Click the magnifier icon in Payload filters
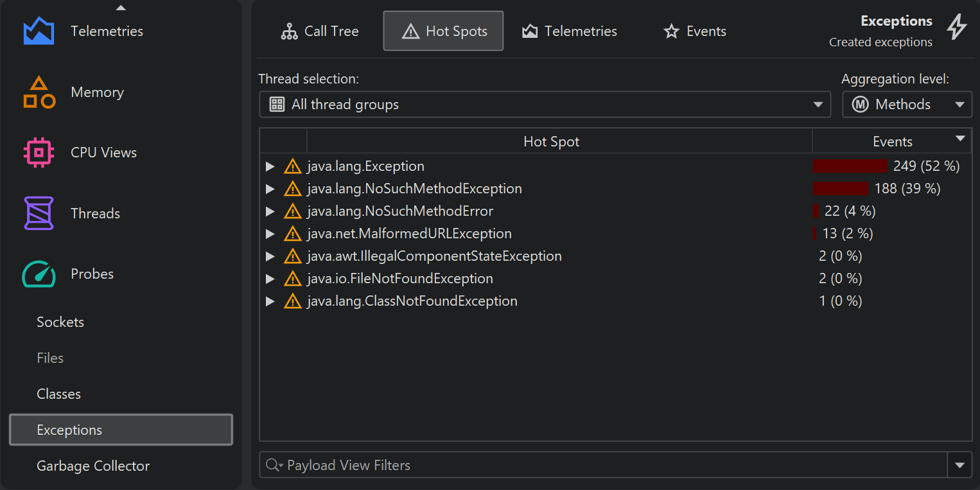980x490 pixels. click(273, 466)
